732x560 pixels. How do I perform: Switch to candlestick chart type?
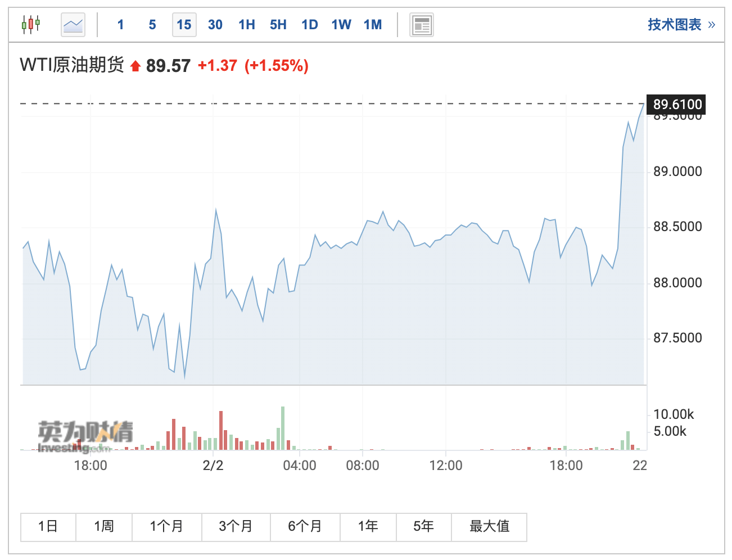[31, 25]
